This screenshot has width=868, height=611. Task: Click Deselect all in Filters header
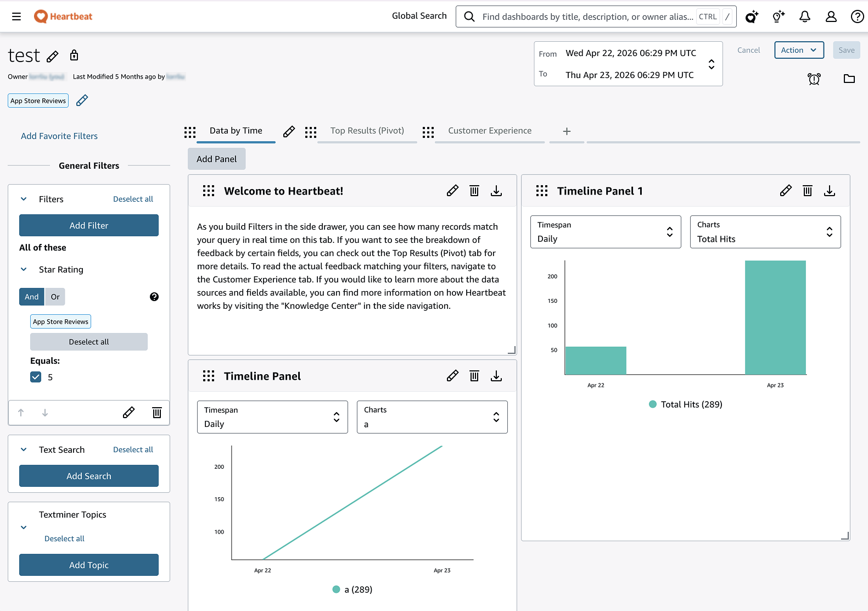point(133,199)
